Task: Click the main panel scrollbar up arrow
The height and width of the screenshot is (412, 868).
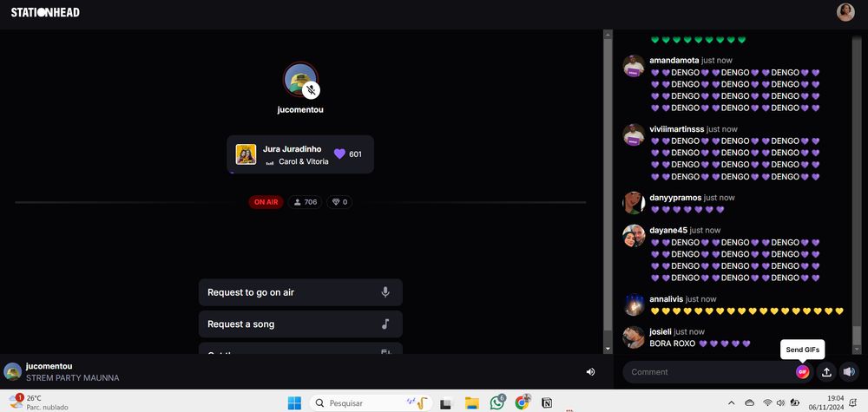Action: click(608, 35)
